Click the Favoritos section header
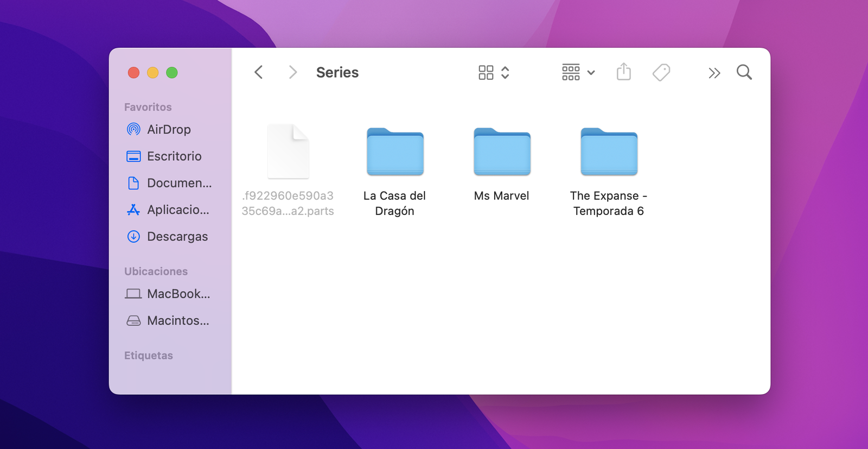 (x=148, y=107)
